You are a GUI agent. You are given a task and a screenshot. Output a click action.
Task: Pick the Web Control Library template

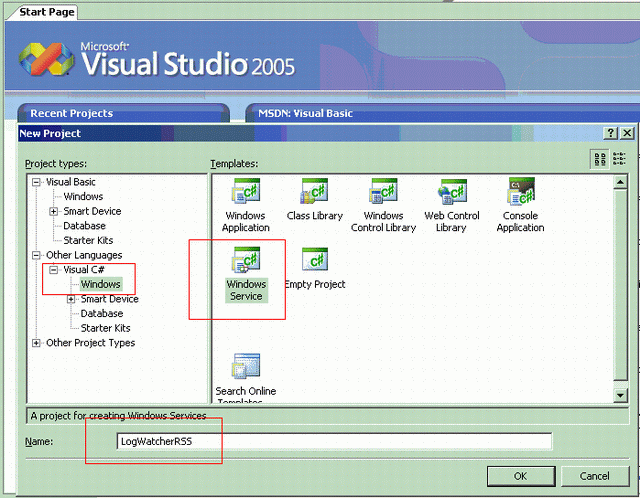coord(452,192)
